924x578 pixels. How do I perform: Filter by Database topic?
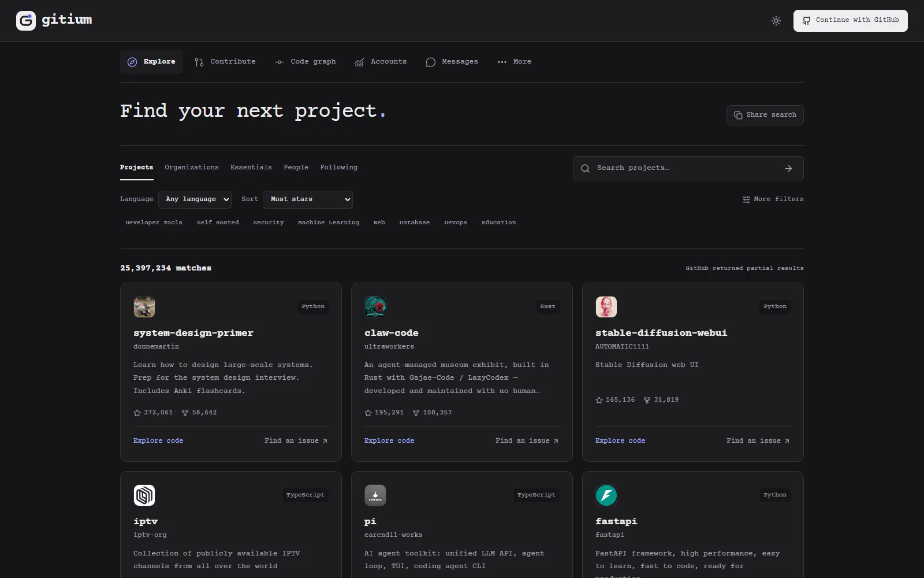click(x=415, y=223)
